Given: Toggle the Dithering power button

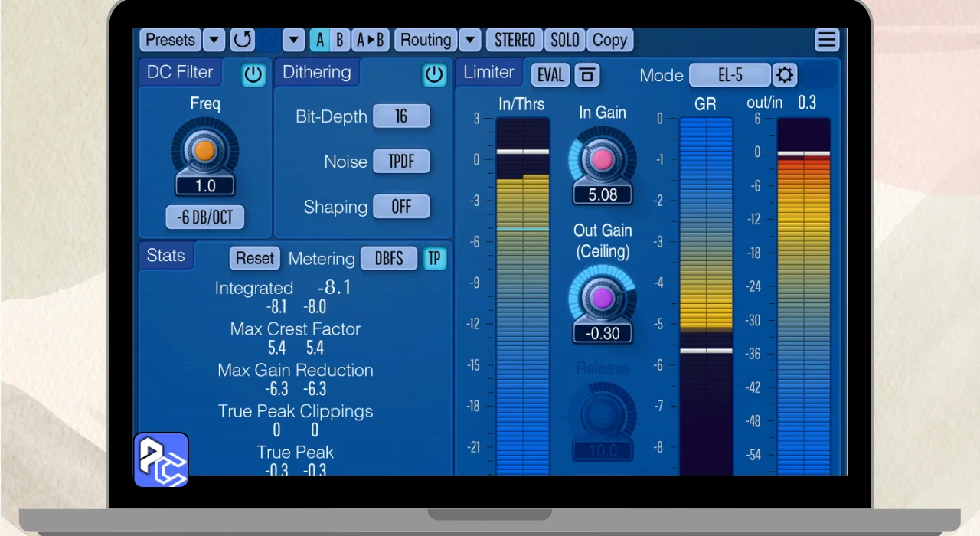Looking at the screenshot, I should click(x=434, y=74).
